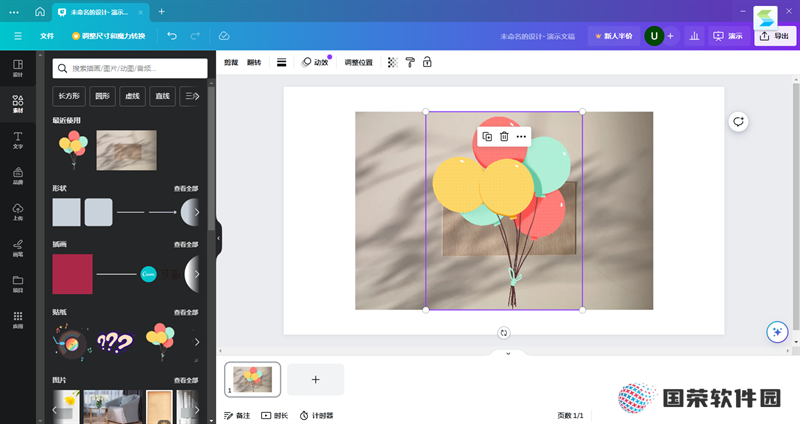Collapse page thumbnails with down chevron

(x=508, y=353)
